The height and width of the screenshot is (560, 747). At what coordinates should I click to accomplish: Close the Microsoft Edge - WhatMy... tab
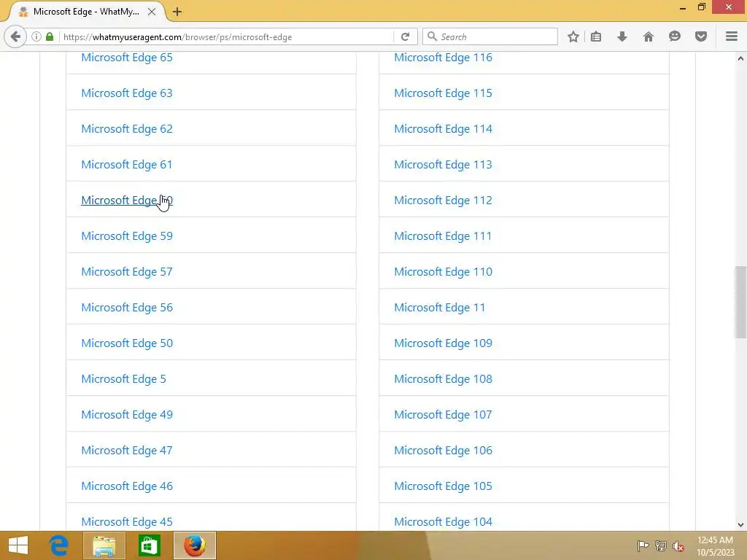[152, 12]
